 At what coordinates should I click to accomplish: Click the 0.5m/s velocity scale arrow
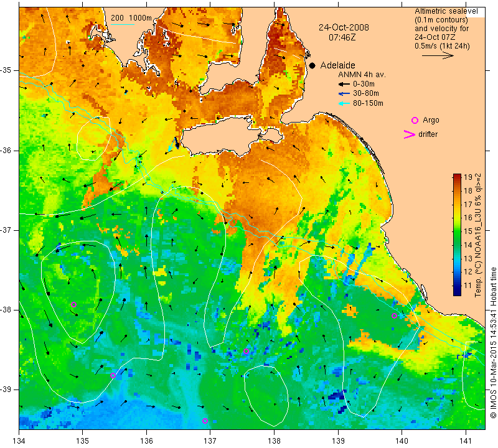tap(438, 55)
